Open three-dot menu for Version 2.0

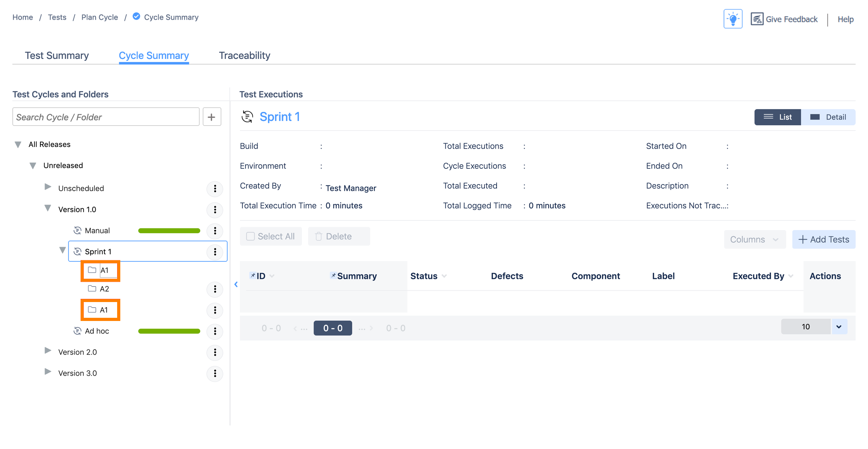click(215, 352)
